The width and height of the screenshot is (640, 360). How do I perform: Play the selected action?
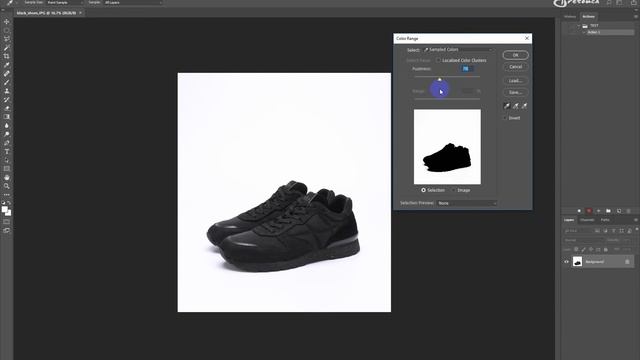(599, 211)
